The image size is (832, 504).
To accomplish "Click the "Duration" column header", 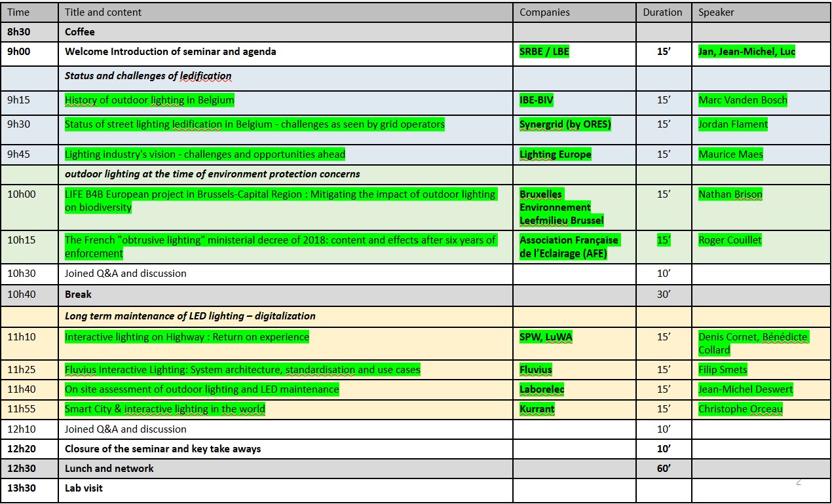I will [662, 12].
